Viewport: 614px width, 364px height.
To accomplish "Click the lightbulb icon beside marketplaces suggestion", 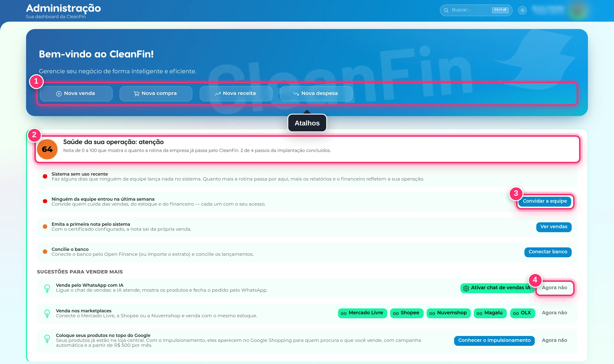I will (x=47, y=313).
